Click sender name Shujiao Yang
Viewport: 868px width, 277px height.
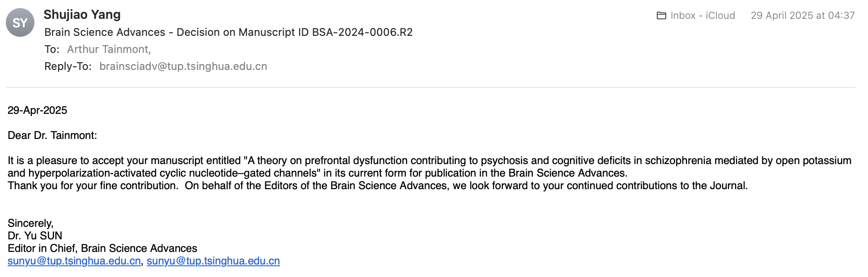82,15
